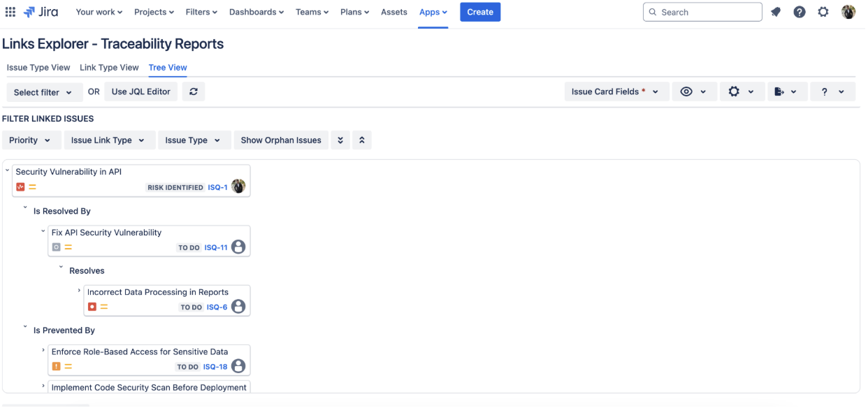Click the help question mark icon
This screenshot has height=408, width=868.
tap(800, 12)
